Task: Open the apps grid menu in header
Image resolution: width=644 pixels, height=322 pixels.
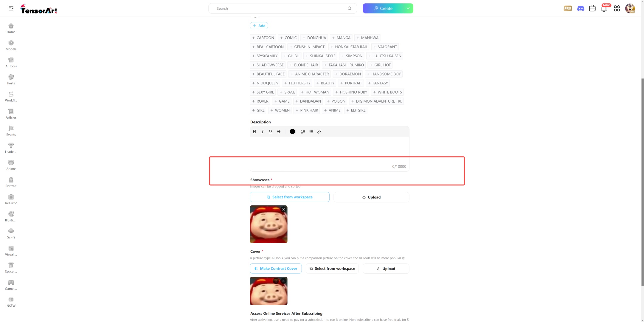Action: 617,8
